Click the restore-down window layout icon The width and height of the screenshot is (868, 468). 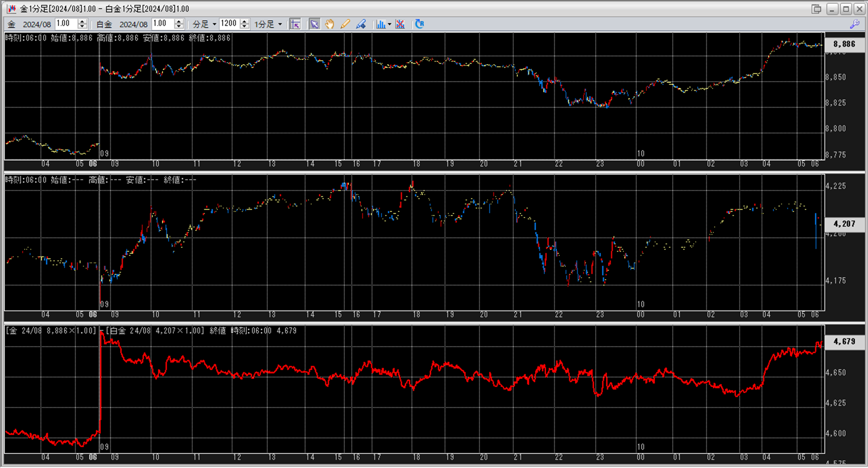tap(816, 9)
